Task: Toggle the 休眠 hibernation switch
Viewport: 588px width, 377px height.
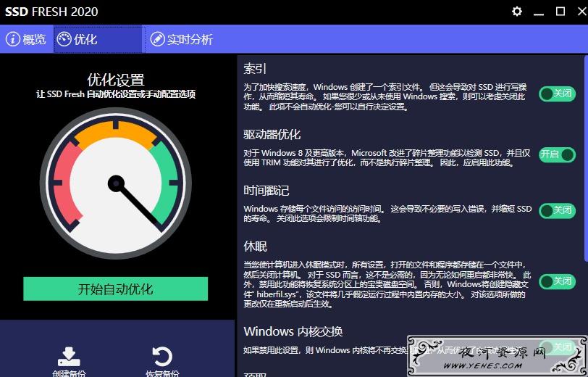Action: [x=557, y=281]
